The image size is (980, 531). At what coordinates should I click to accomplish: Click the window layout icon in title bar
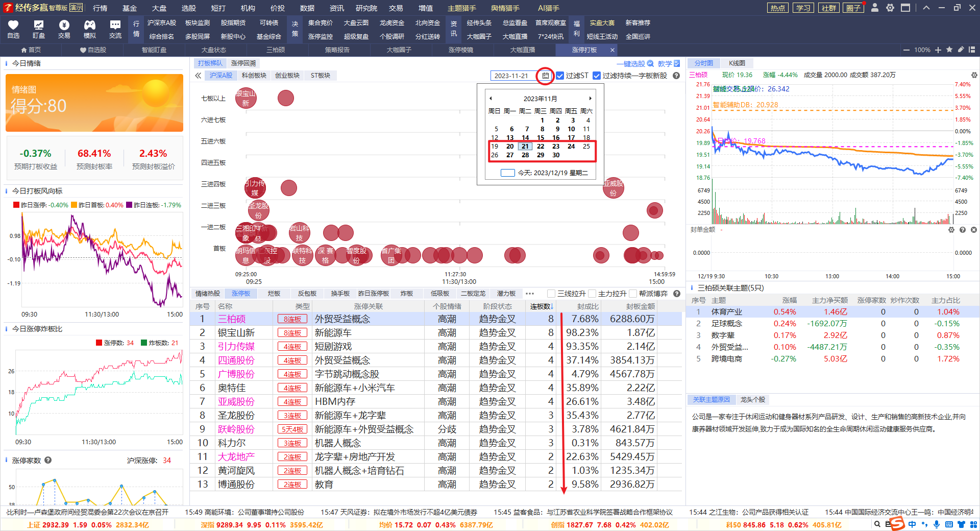[905, 8]
